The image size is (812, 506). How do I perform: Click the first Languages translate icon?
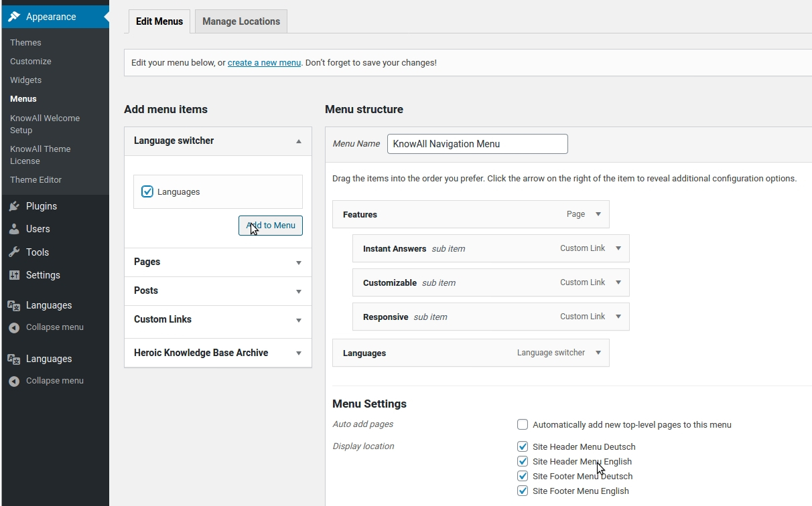(x=14, y=305)
